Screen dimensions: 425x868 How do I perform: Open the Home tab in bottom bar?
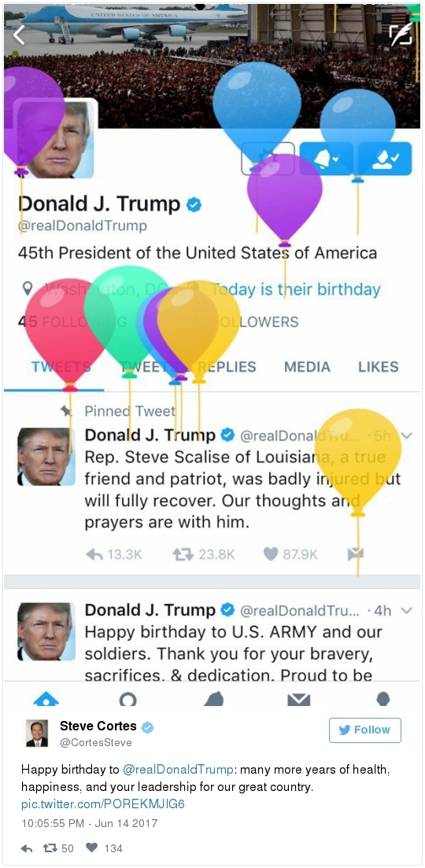click(x=46, y=700)
